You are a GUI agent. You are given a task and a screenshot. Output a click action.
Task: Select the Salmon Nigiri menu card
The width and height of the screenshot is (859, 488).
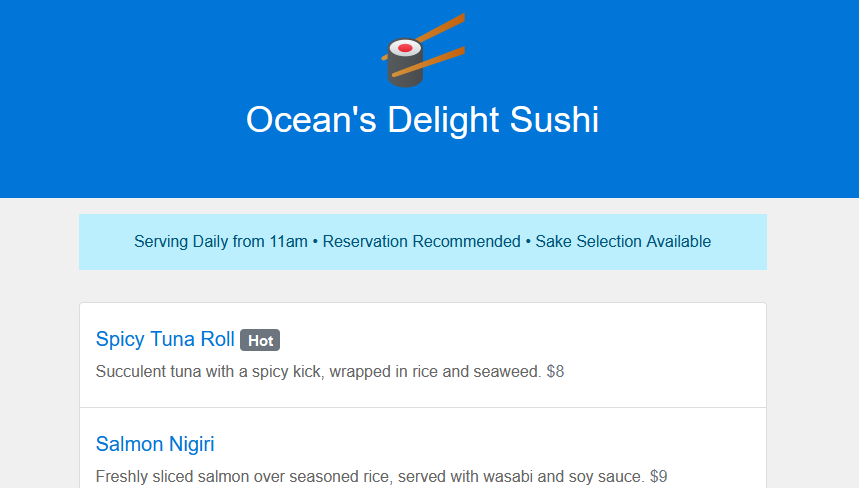coord(422,448)
